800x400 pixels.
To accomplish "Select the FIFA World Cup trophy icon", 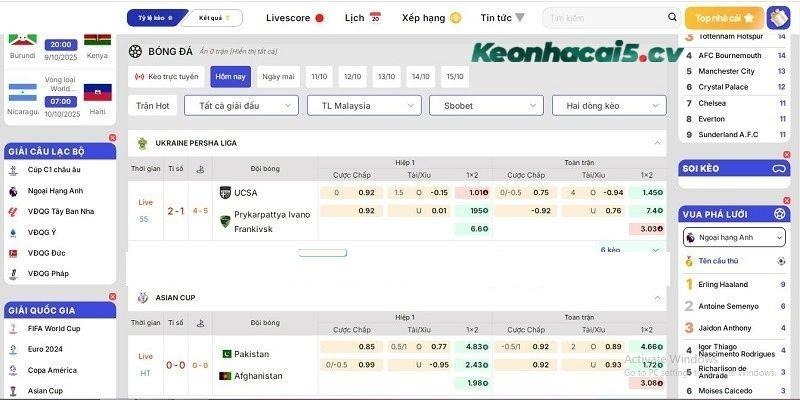I will point(13,329).
